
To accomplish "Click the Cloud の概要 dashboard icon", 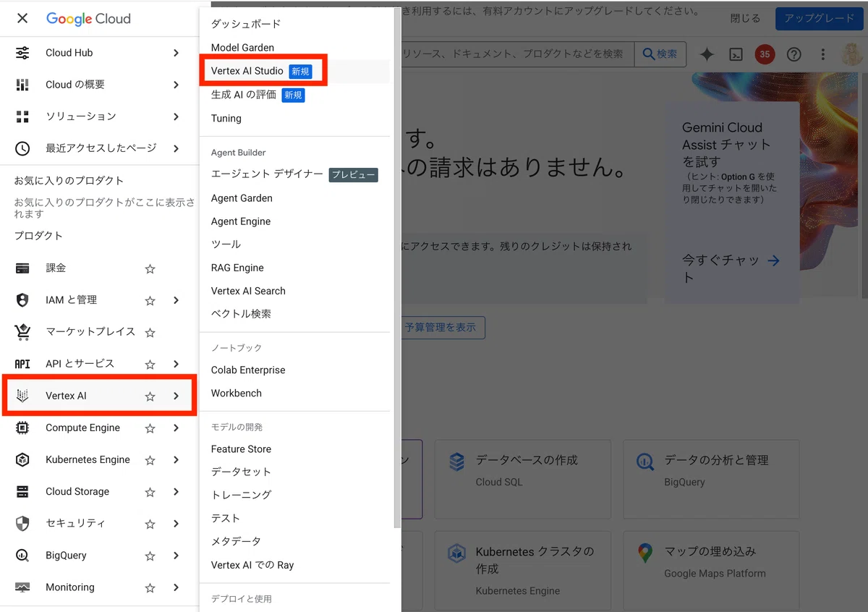I will (22, 85).
